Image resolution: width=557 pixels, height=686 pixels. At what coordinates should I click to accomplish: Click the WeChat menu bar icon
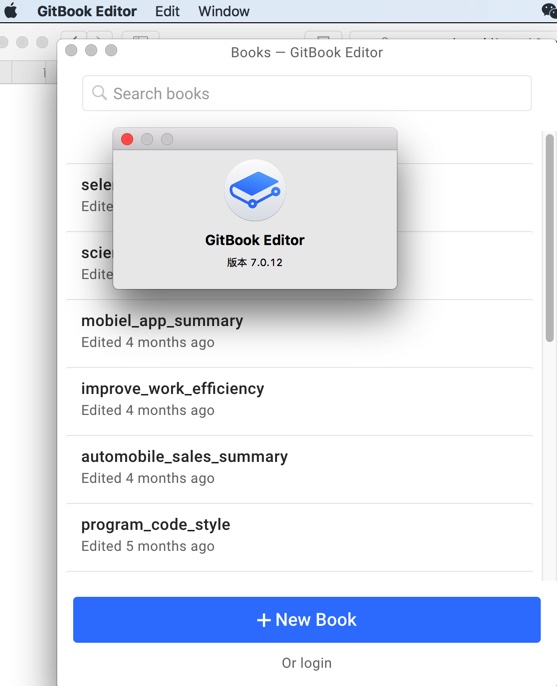coord(549,10)
